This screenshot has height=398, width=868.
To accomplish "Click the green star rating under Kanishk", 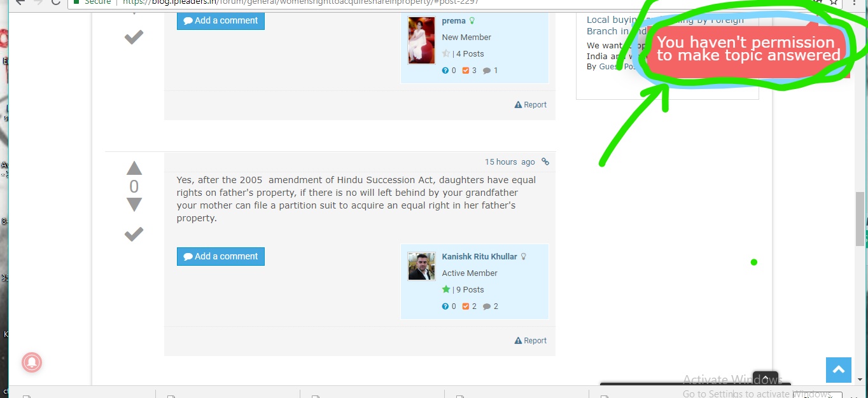I will pos(446,289).
